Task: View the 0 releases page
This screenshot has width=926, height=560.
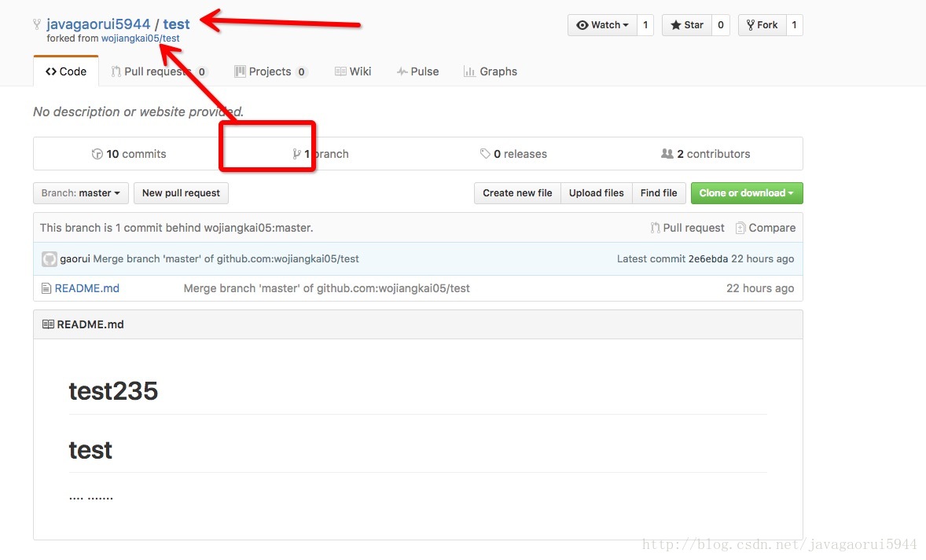Action: pos(513,154)
